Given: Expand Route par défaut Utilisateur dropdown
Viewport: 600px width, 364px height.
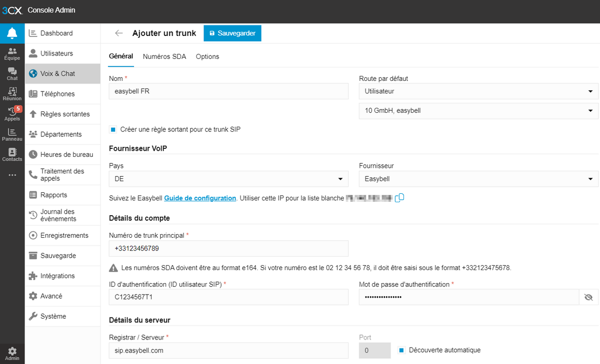Looking at the screenshot, I should coord(478,91).
